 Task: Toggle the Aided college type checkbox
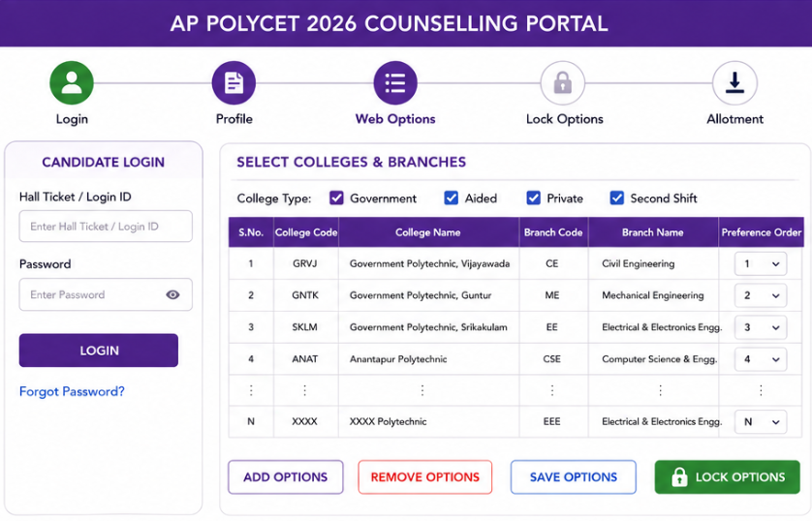[451, 198]
